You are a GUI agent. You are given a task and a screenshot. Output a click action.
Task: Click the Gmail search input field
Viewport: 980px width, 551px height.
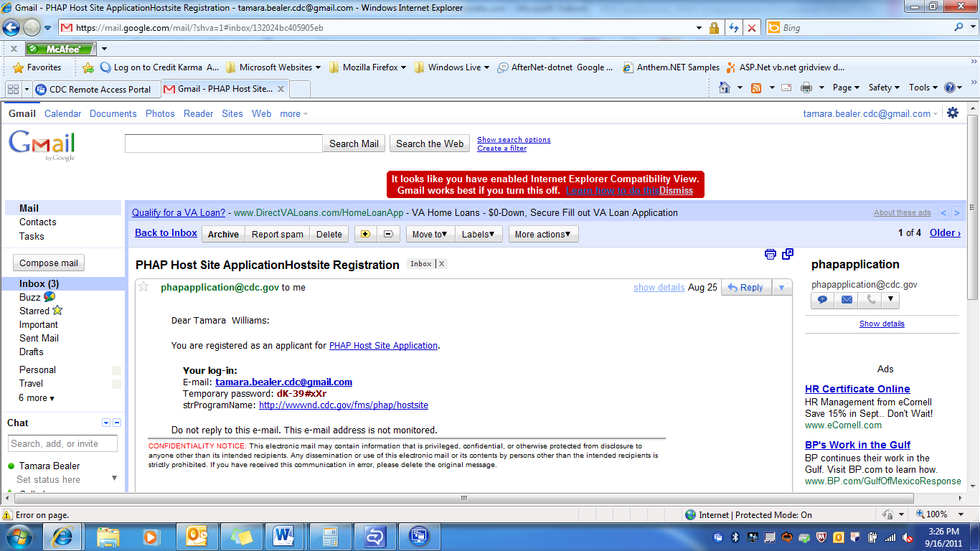[224, 143]
